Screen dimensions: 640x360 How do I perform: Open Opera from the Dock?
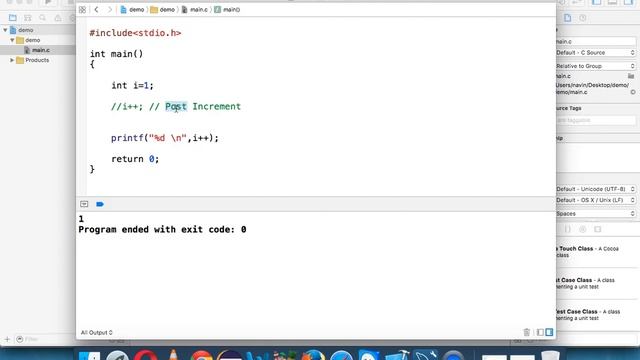coord(145,356)
